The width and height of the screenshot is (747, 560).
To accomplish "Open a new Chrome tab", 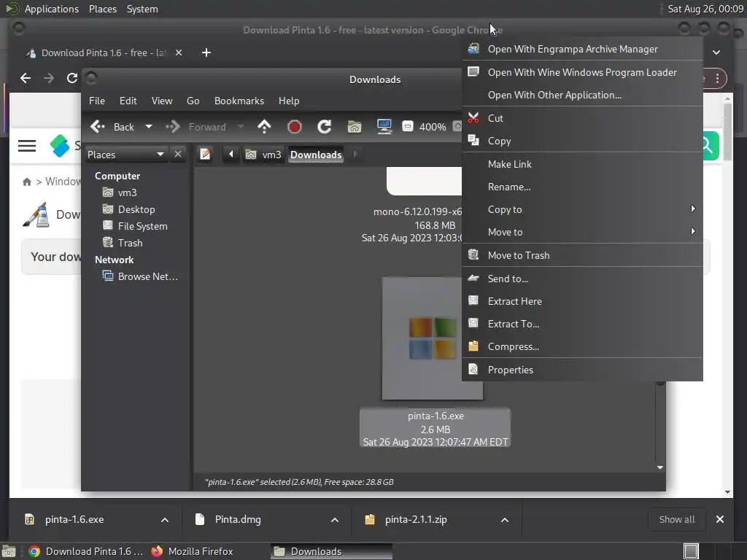I will (x=206, y=52).
